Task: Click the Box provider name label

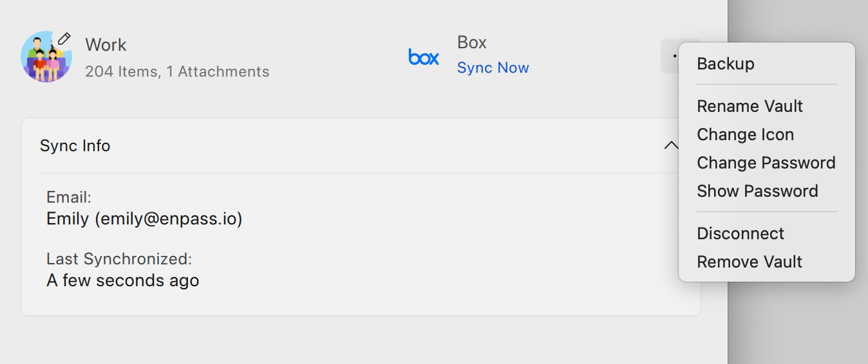Action: (472, 42)
